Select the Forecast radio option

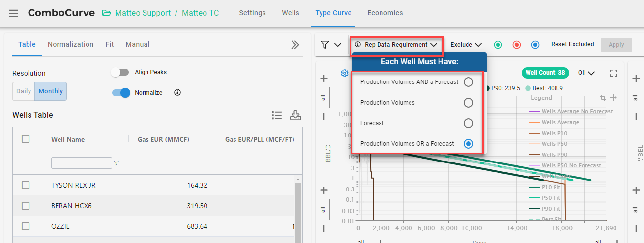[468, 123]
